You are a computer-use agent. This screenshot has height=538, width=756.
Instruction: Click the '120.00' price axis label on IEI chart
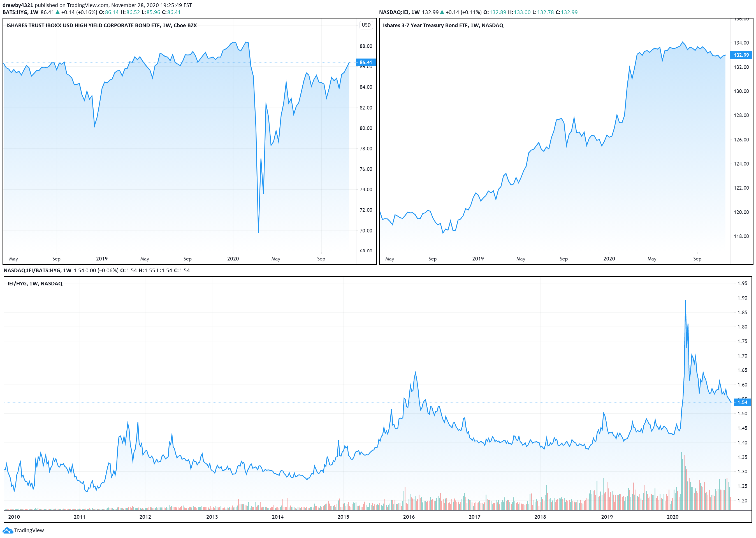click(741, 212)
